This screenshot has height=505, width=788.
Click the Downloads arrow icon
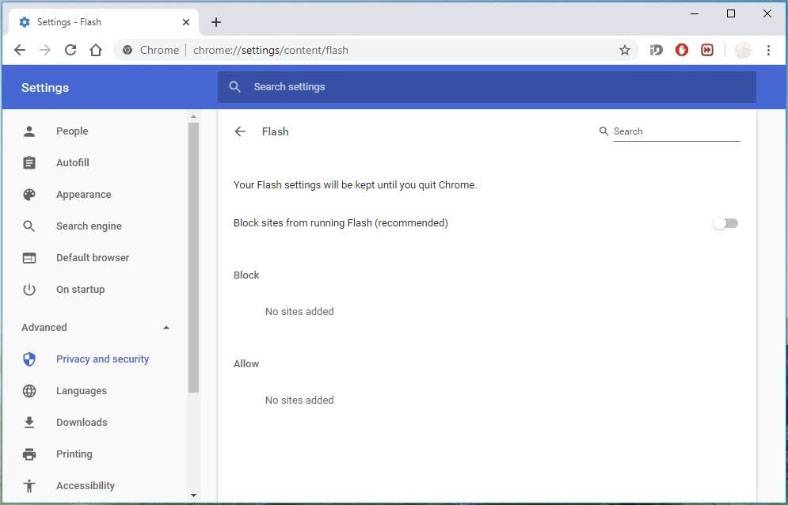click(x=29, y=422)
